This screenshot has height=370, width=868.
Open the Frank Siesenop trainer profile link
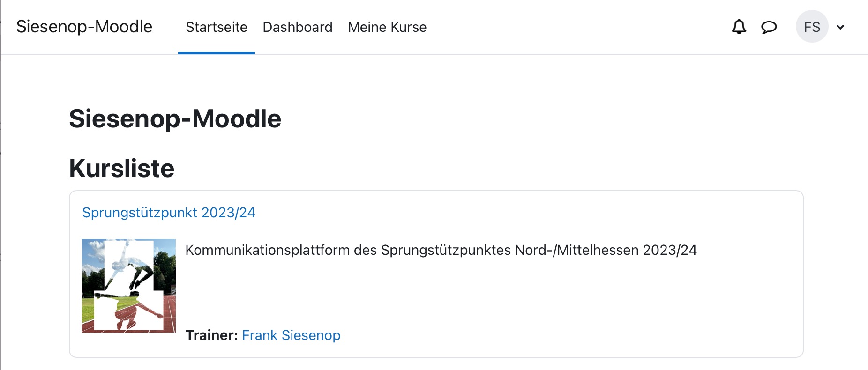[291, 335]
